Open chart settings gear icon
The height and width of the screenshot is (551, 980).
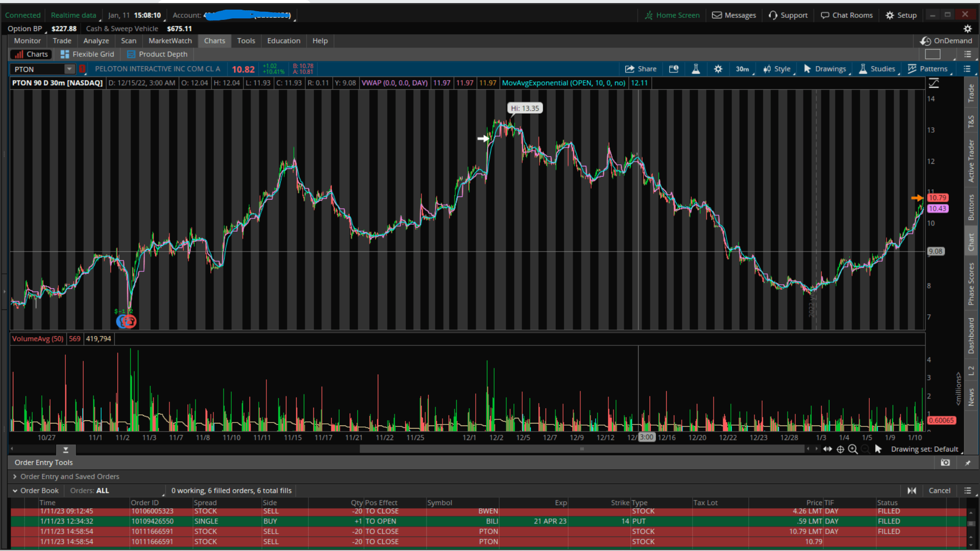[x=718, y=69]
